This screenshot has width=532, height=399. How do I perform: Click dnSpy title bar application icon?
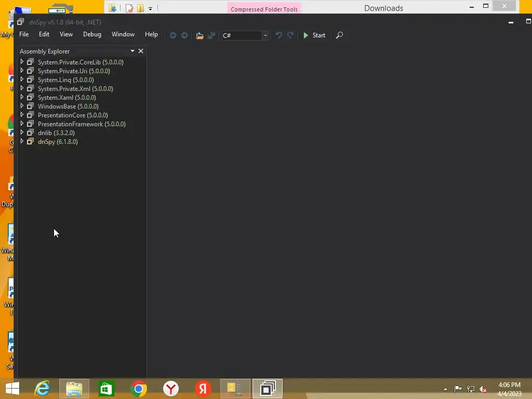point(21,22)
